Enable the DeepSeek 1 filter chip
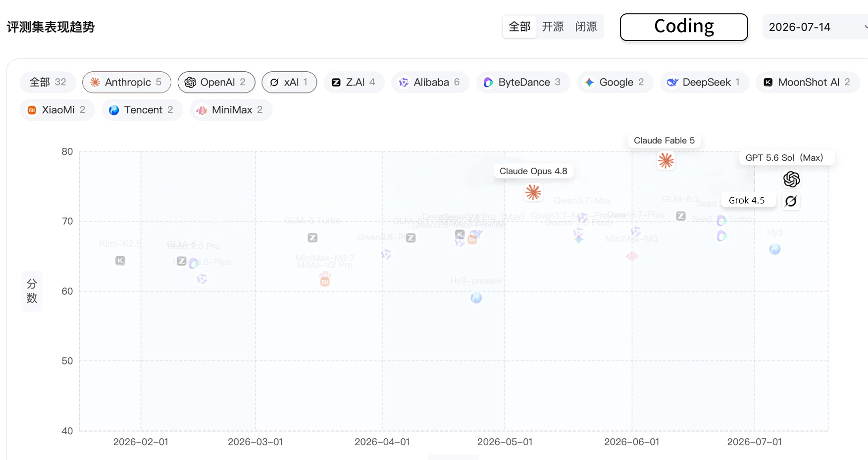The height and width of the screenshot is (460, 868). 705,82
